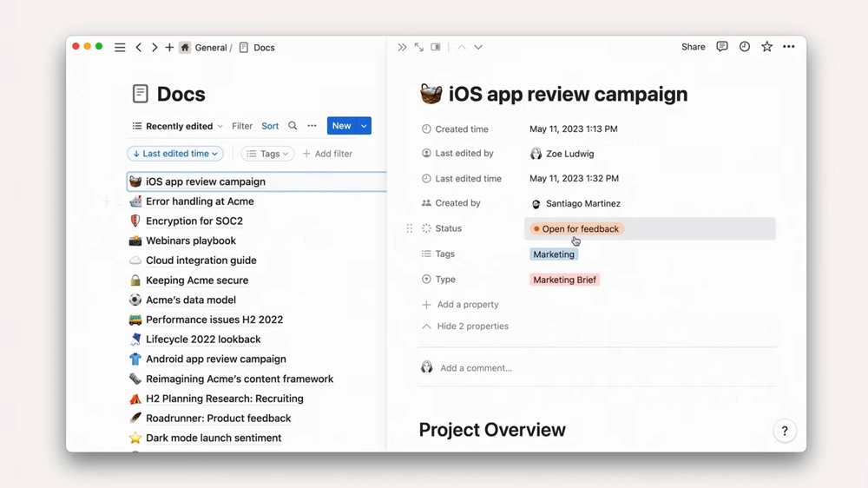The image size is (868, 488).
Task: Click the Type property label
Action: pyautogui.click(x=445, y=280)
